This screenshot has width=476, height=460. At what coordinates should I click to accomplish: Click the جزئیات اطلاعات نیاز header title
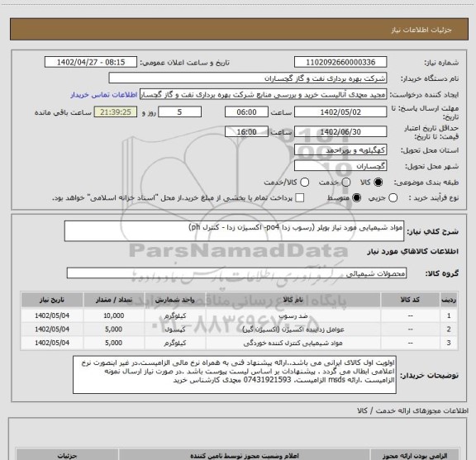[x=421, y=30]
